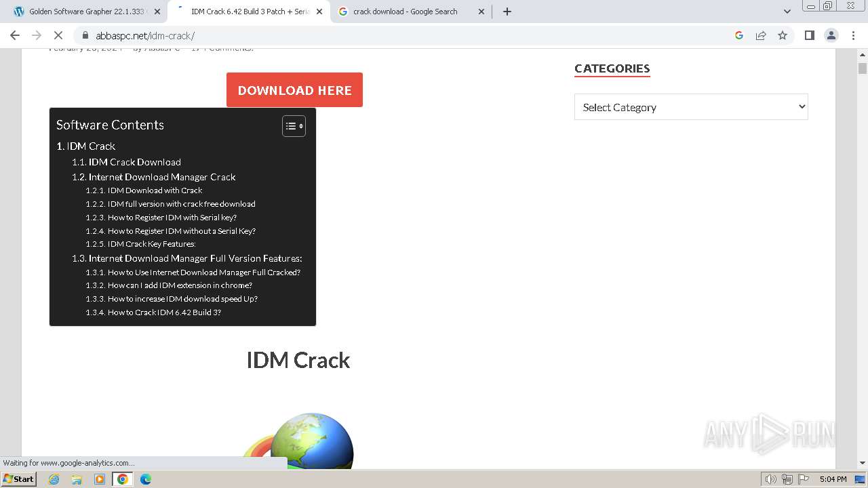Click the share page icon
Screen dimensions: 868x488
click(x=761, y=35)
